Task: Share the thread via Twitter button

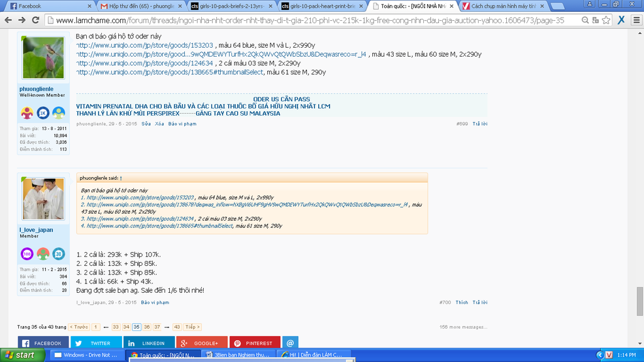Action: pyautogui.click(x=96, y=343)
